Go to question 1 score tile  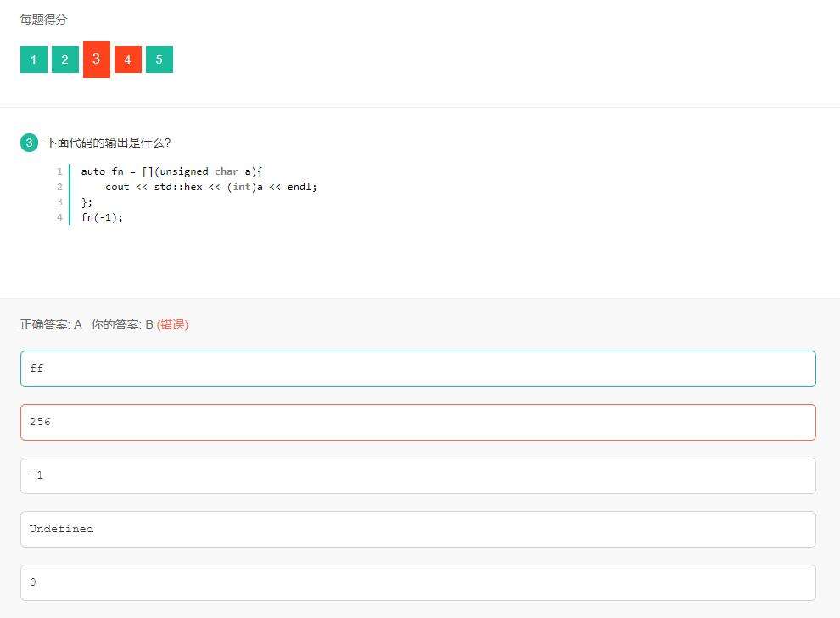click(34, 59)
